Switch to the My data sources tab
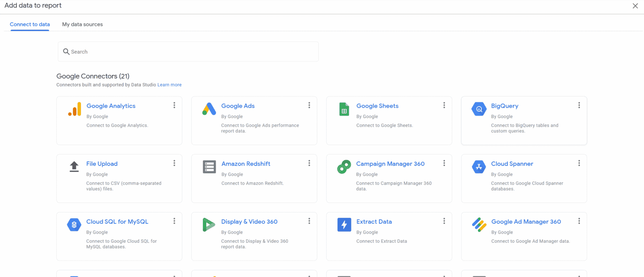The width and height of the screenshot is (644, 277). click(82, 24)
